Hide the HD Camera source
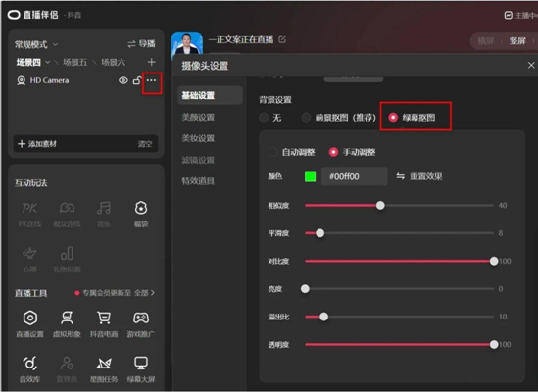538x392 pixels. pos(123,80)
